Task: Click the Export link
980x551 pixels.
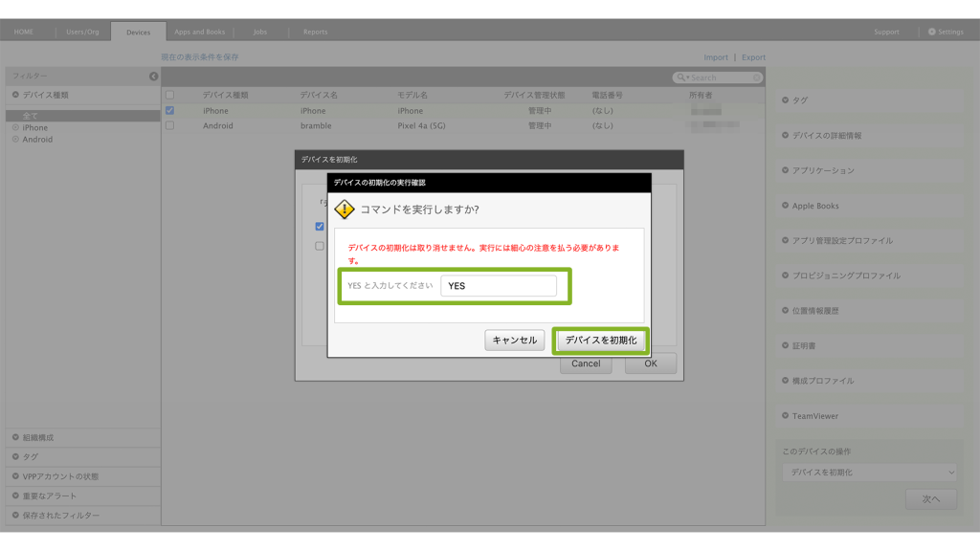Action: pos(753,57)
